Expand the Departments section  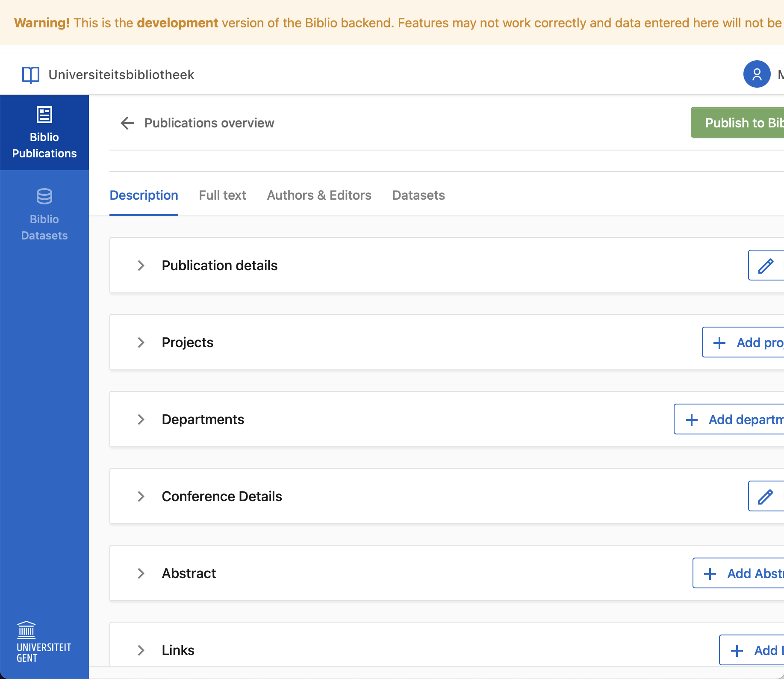[x=141, y=419]
